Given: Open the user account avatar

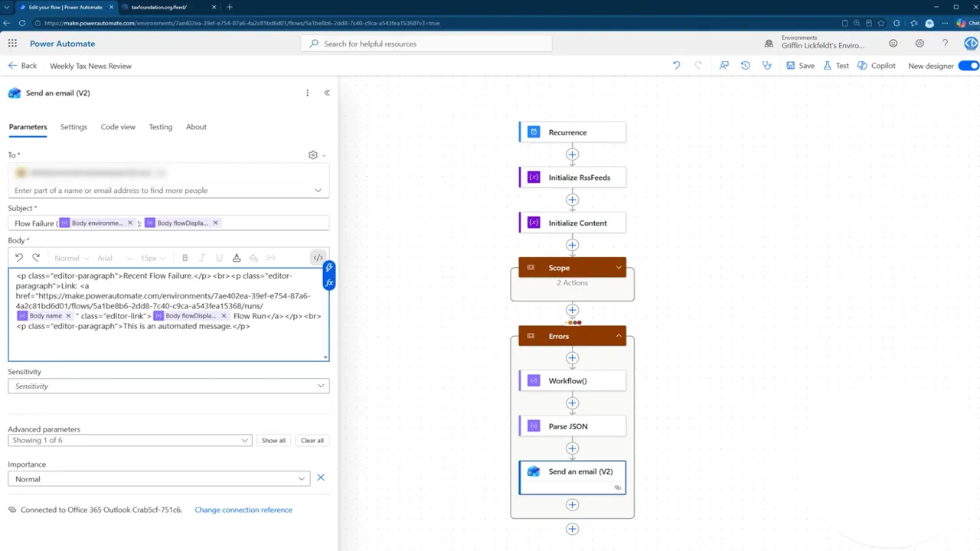Looking at the screenshot, I should click(x=971, y=44).
